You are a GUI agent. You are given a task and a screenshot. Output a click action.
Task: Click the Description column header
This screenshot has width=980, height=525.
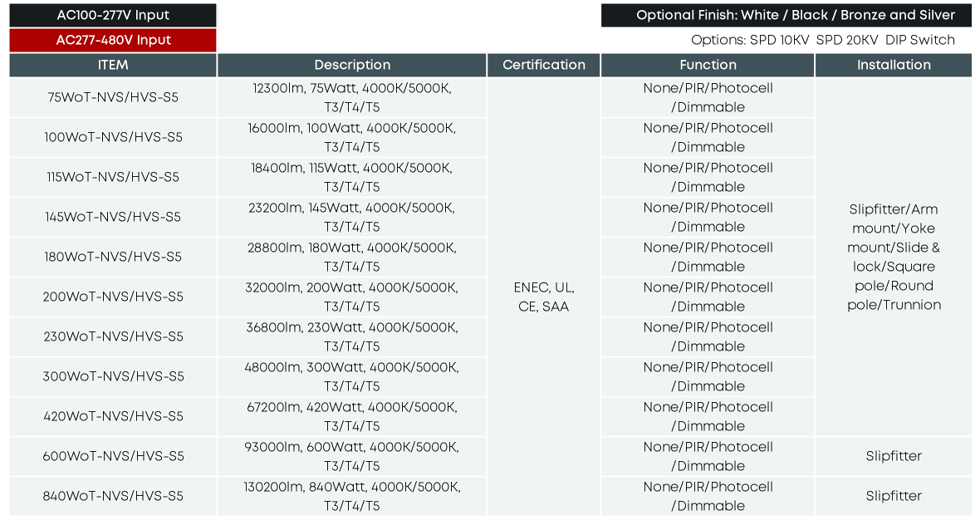point(352,65)
